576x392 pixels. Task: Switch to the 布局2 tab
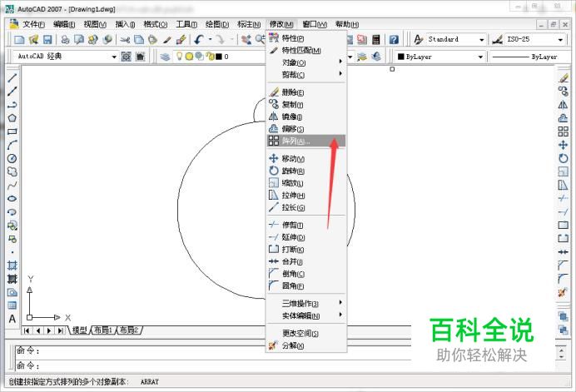129,330
